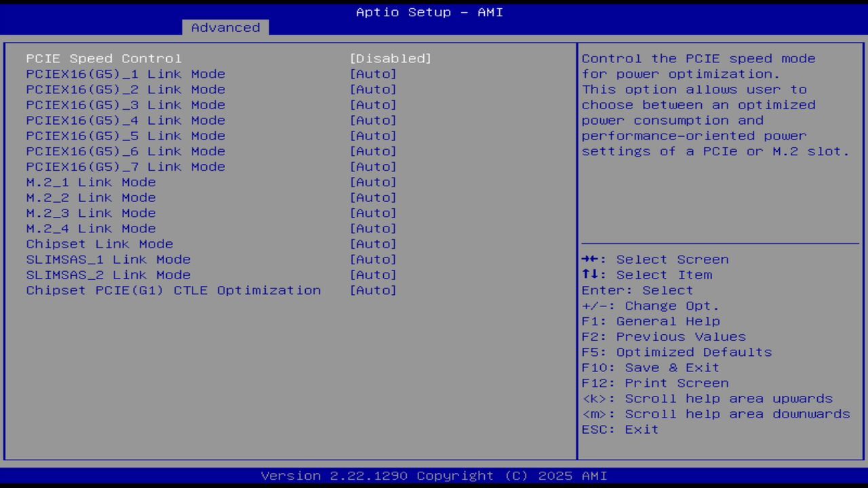
Task: Click <k>: Scroll help area upwards hint
Action: click(707, 399)
